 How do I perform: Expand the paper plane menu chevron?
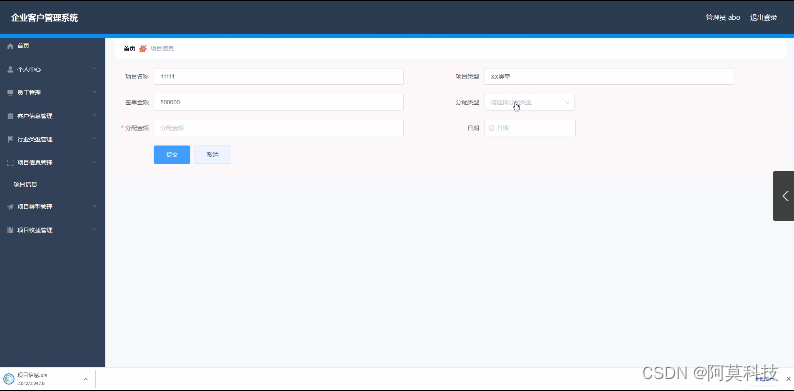click(x=94, y=206)
